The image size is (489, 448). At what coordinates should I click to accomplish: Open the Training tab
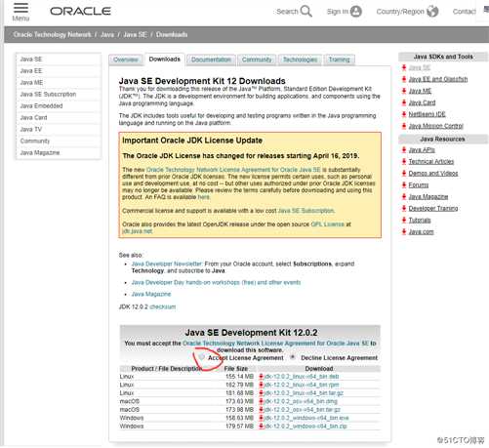point(339,60)
